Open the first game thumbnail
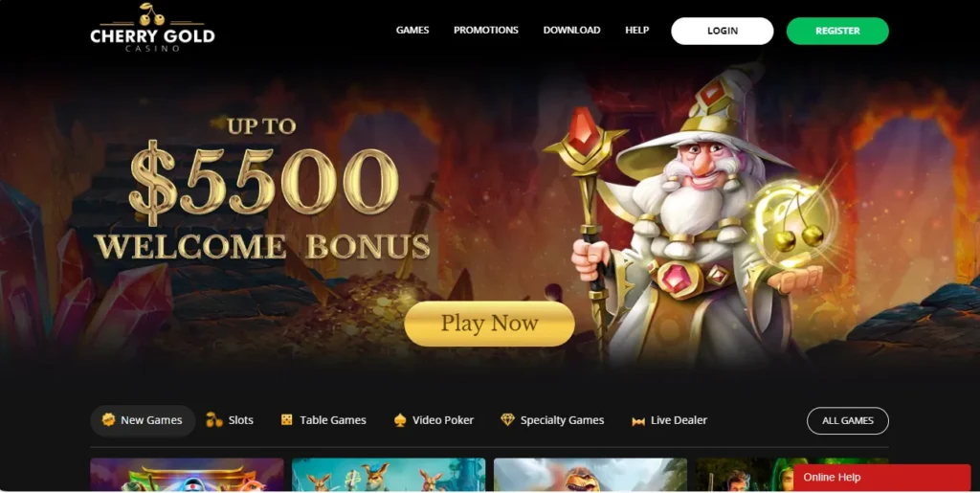 pyautogui.click(x=187, y=475)
